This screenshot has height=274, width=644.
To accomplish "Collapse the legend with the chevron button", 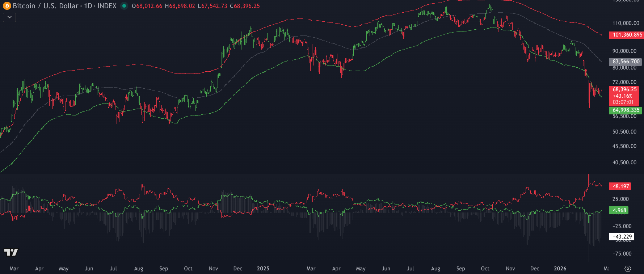I will point(9,17).
